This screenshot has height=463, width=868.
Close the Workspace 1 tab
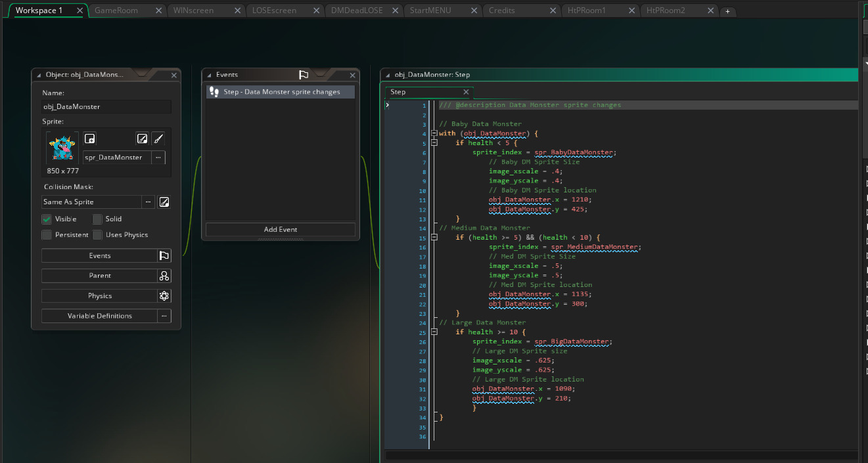tap(80, 11)
